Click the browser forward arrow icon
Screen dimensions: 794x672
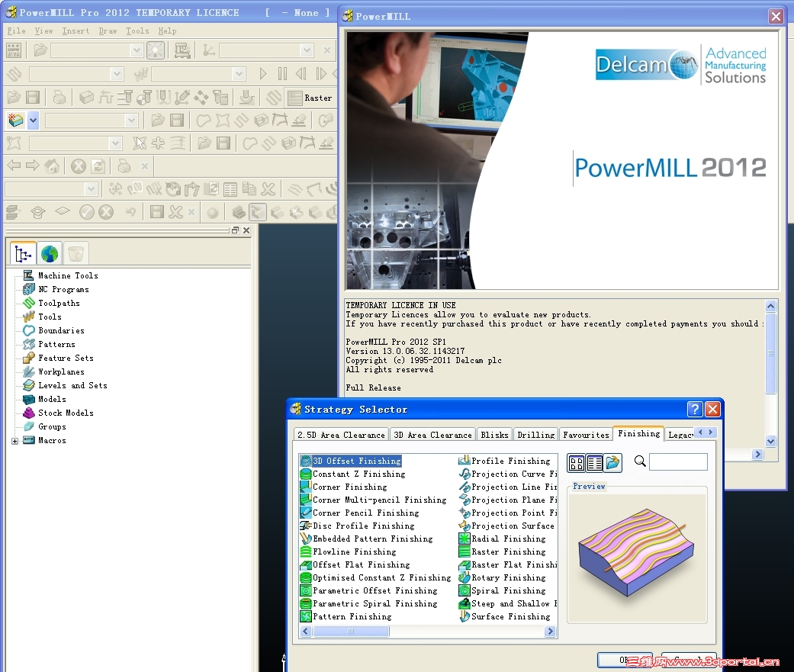click(x=32, y=165)
